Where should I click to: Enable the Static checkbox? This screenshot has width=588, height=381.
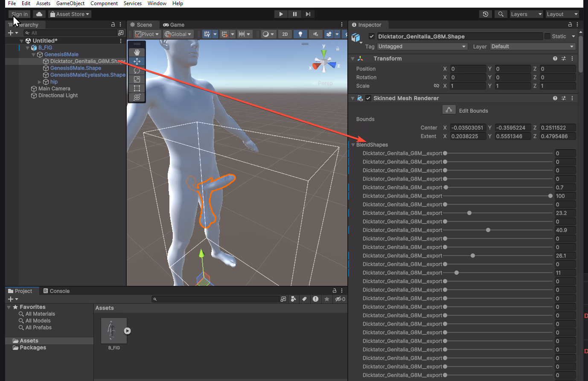[547, 36]
